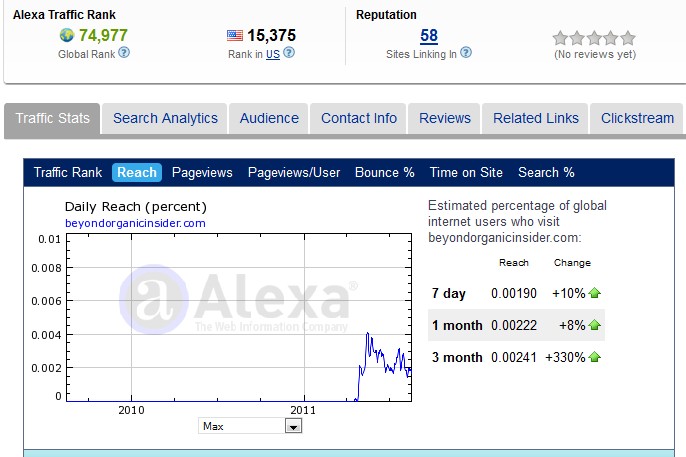Click the dropdown arrow next to Max
This screenshot has width=686, height=457.
(x=293, y=426)
